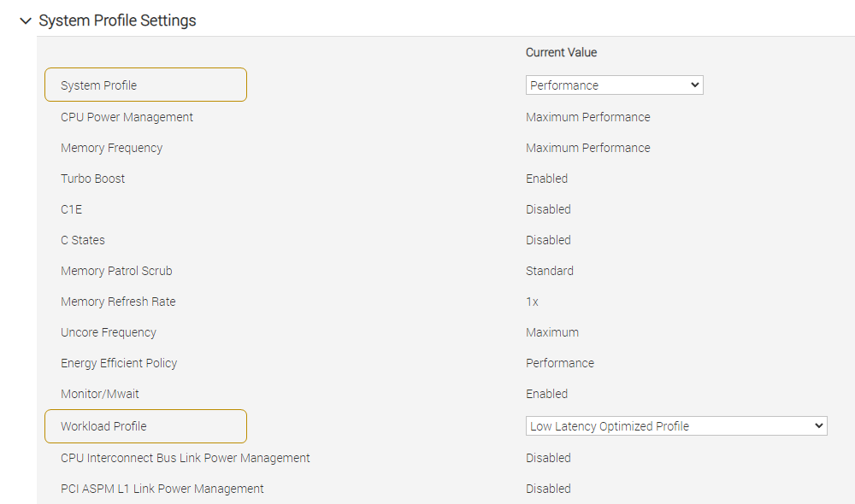Click the Memory Refresh Rate label
This screenshot has height=504, width=855.
point(118,302)
